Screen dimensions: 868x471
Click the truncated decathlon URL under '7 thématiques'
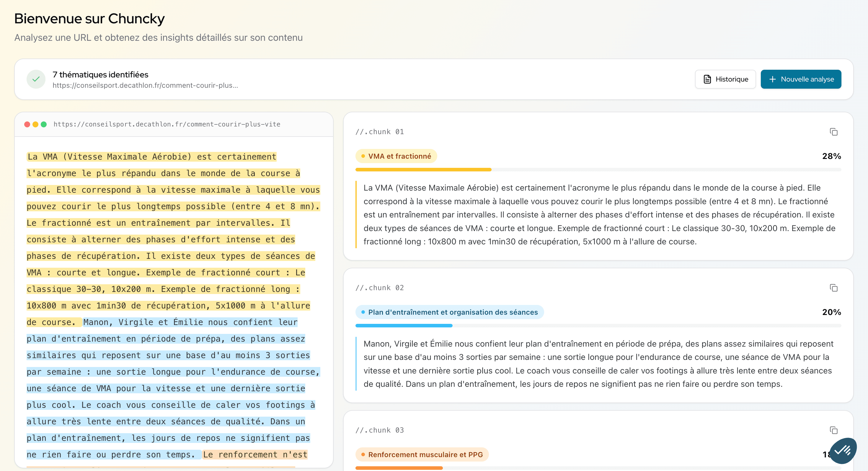(x=145, y=85)
